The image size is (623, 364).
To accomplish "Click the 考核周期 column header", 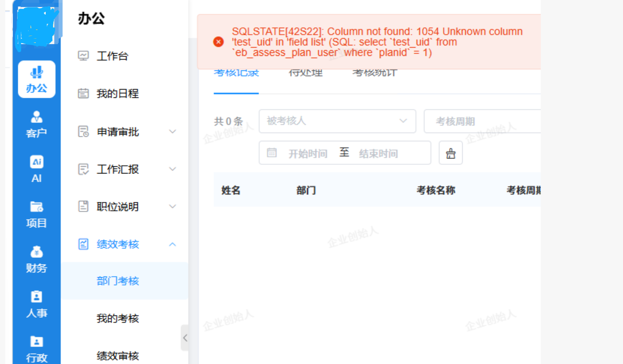I will click(x=523, y=190).
